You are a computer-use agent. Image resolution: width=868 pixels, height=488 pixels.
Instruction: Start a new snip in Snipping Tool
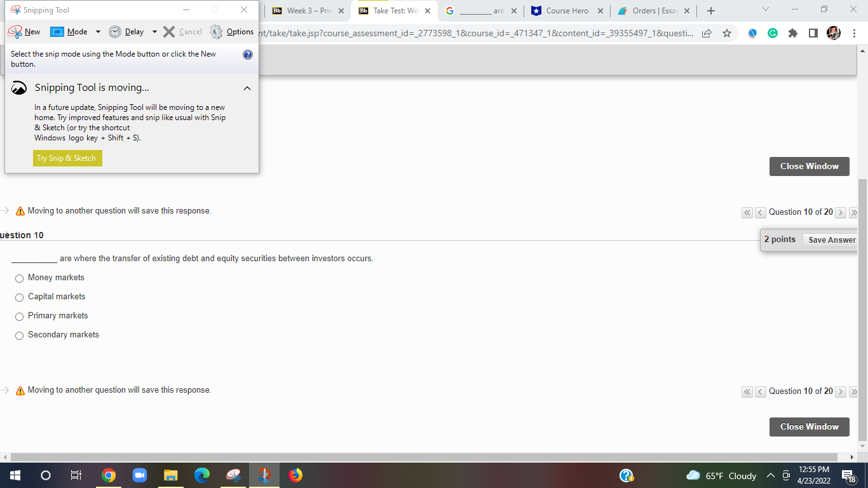click(x=26, y=31)
